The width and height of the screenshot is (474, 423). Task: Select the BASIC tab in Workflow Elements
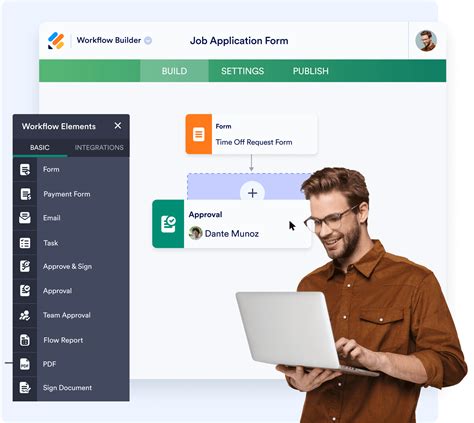point(40,147)
